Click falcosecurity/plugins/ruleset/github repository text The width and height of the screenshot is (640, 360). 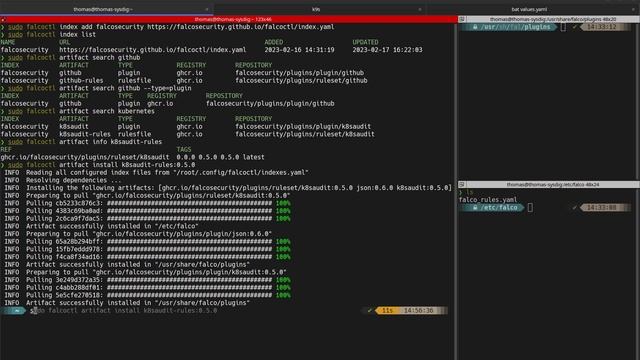pyautogui.click(x=301, y=80)
